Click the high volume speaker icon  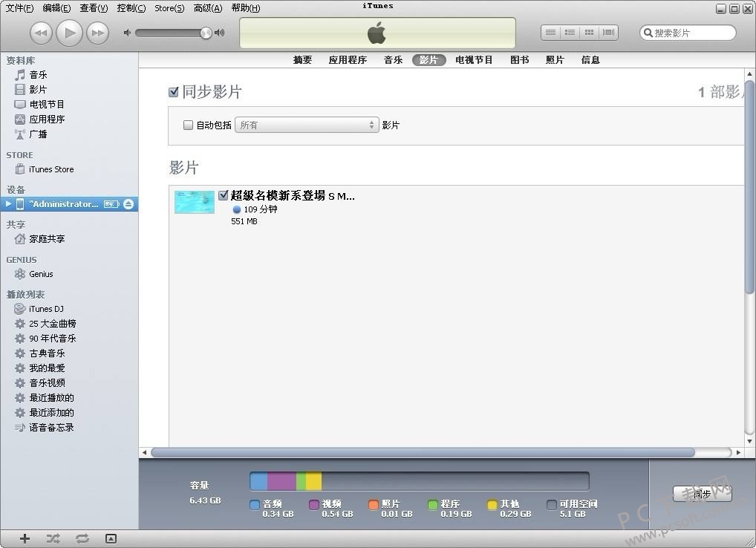(x=219, y=32)
